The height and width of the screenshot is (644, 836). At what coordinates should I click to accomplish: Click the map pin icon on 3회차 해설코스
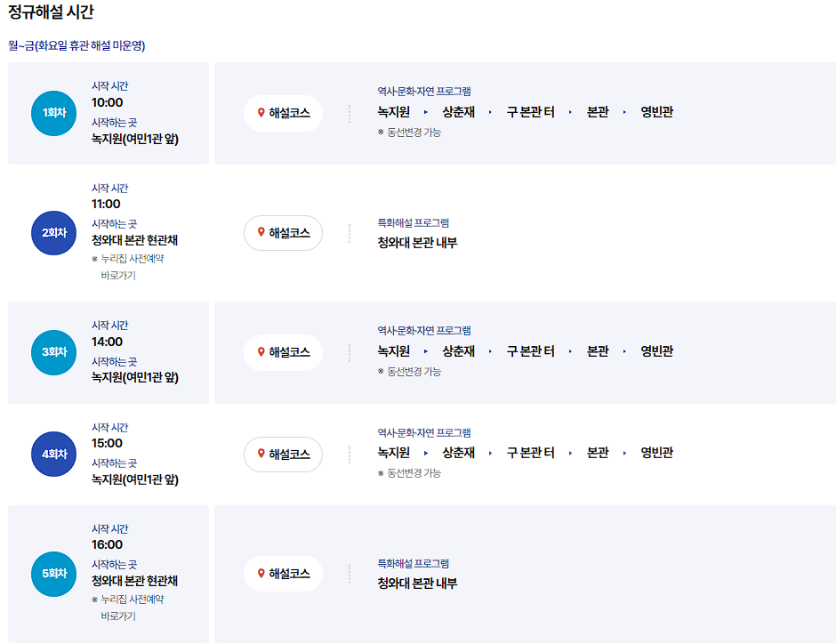coord(261,352)
